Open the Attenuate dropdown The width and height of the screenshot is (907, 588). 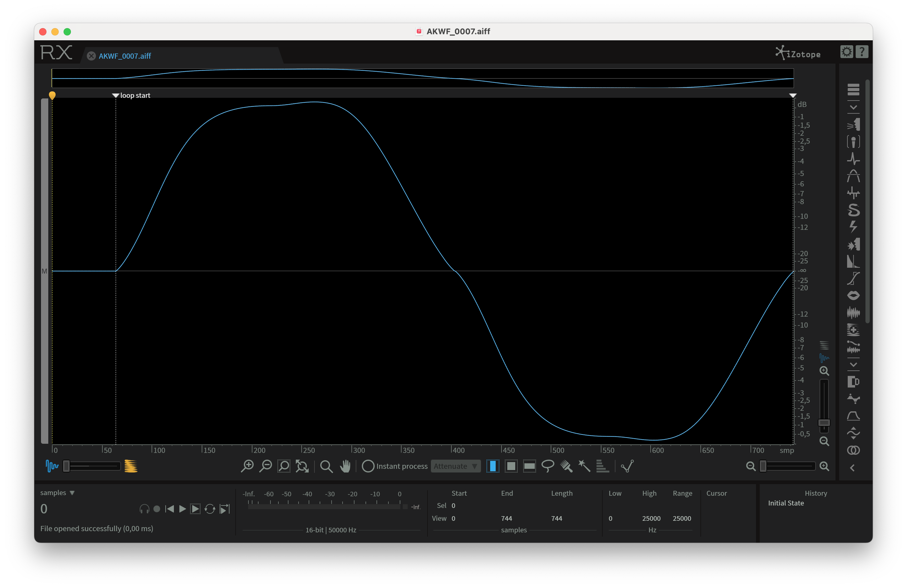[455, 466]
